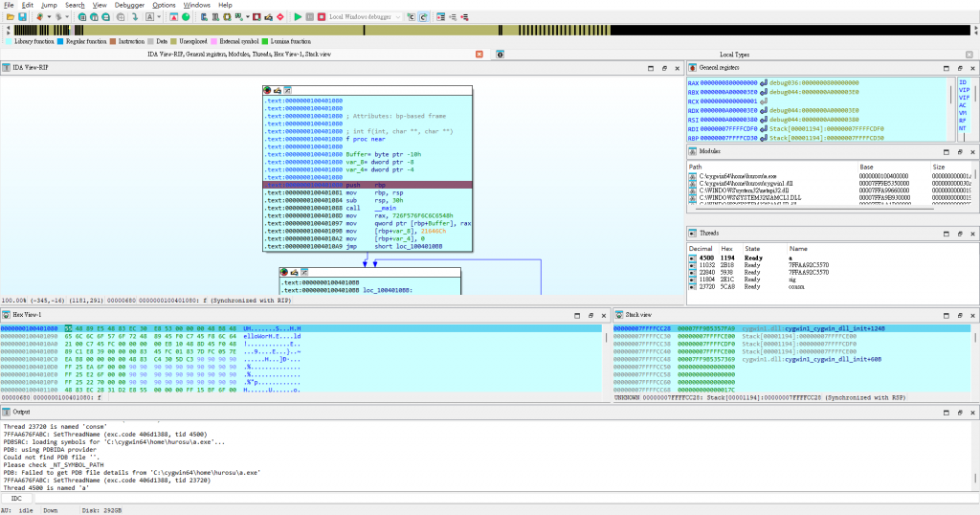
Task: Save the database with the floppy disk icon
Action: [x=23, y=17]
